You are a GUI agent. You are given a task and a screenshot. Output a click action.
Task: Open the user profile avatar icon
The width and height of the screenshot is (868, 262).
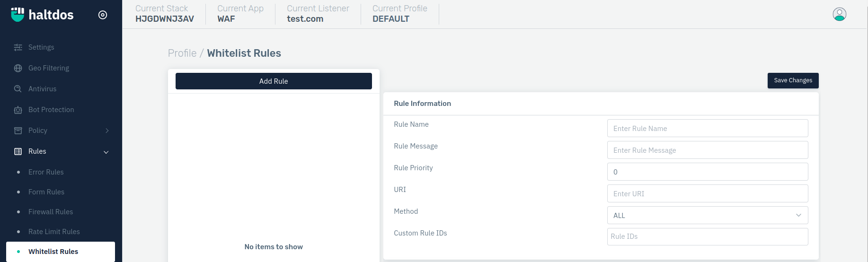pos(839,14)
